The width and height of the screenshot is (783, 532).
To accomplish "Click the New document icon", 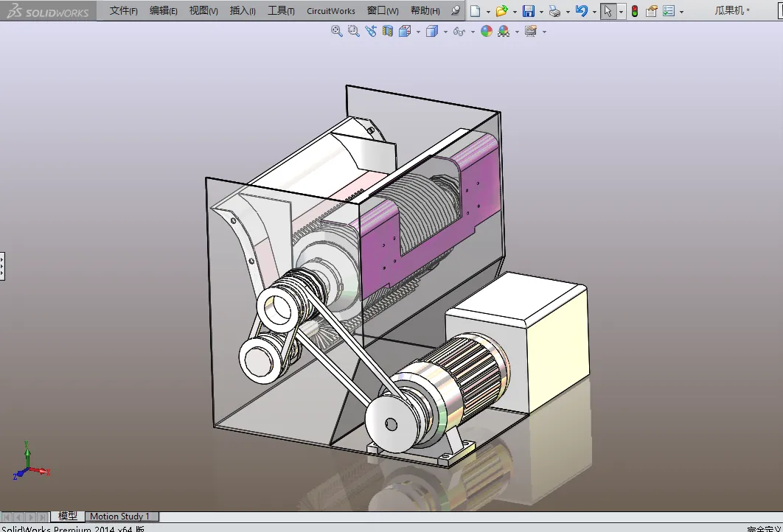I will point(476,11).
